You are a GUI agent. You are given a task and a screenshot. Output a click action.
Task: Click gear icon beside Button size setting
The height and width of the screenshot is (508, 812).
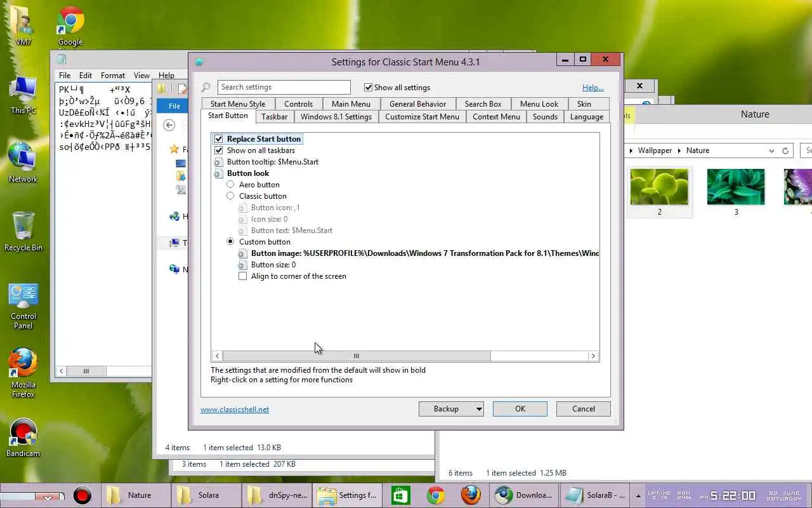[x=243, y=265]
